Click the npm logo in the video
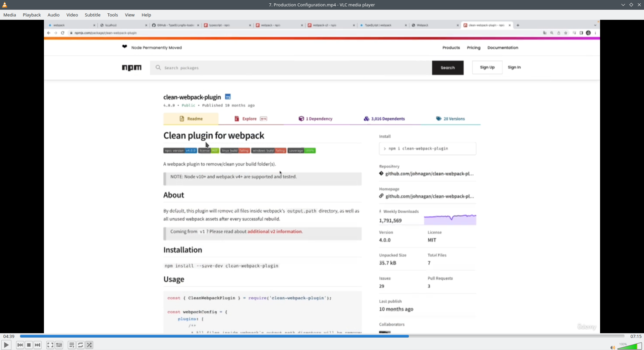The height and width of the screenshot is (350, 644). 132,68
